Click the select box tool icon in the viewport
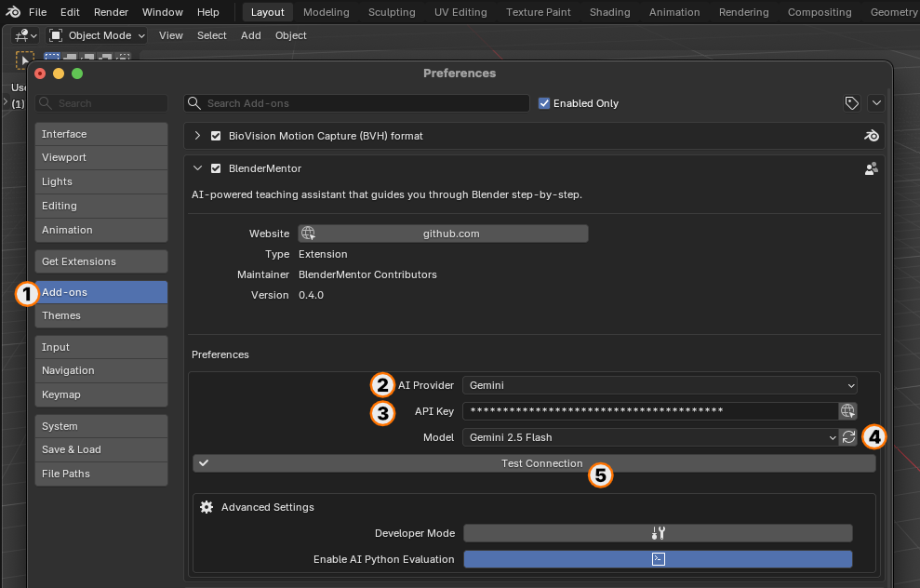This screenshot has height=588, width=920. point(24,60)
